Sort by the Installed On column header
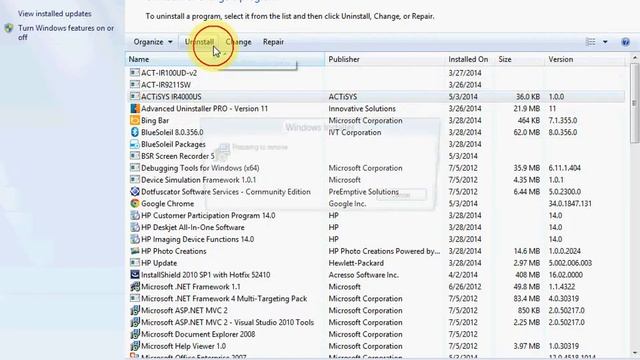 click(x=469, y=60)
